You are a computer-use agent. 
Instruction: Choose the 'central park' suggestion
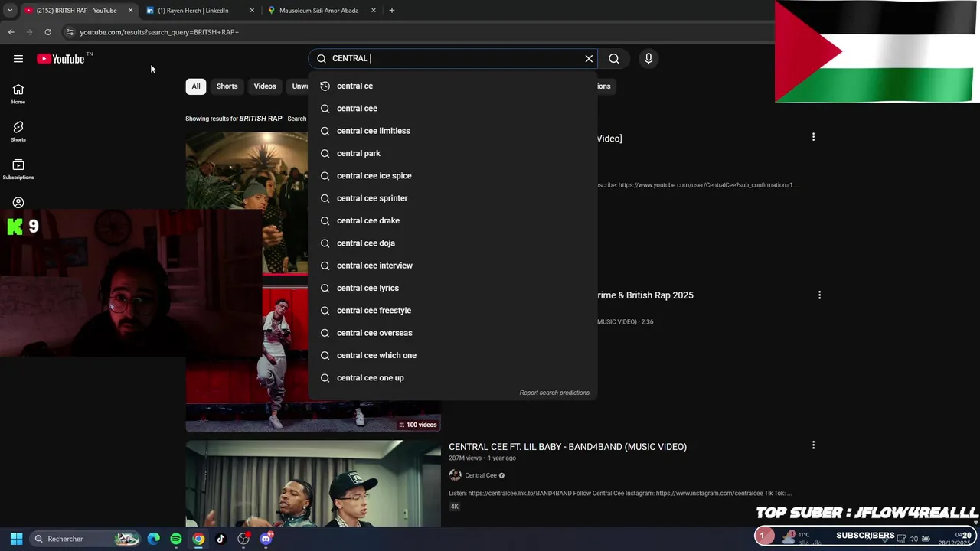tap(452, 153)
